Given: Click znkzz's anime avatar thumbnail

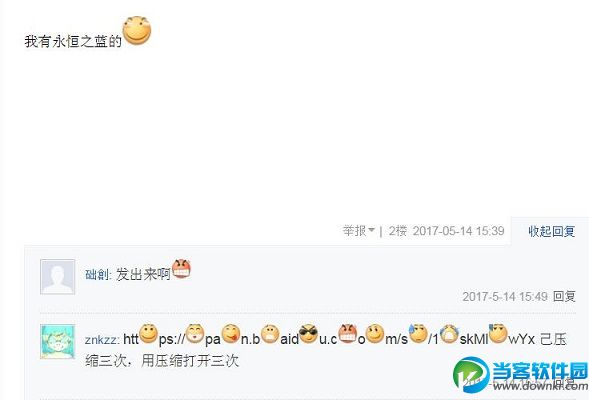Looking at the screenshot, I should [x=57, y=342].
